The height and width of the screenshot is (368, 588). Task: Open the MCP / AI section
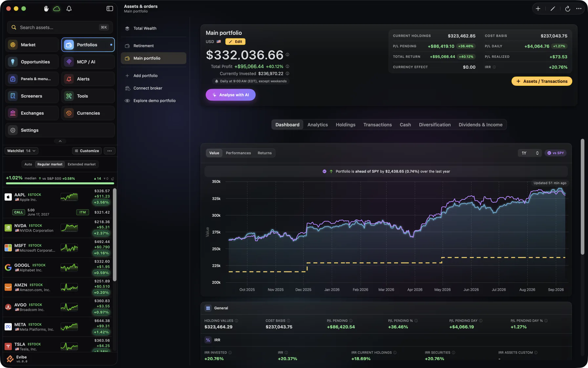click(x=88, y=62)
